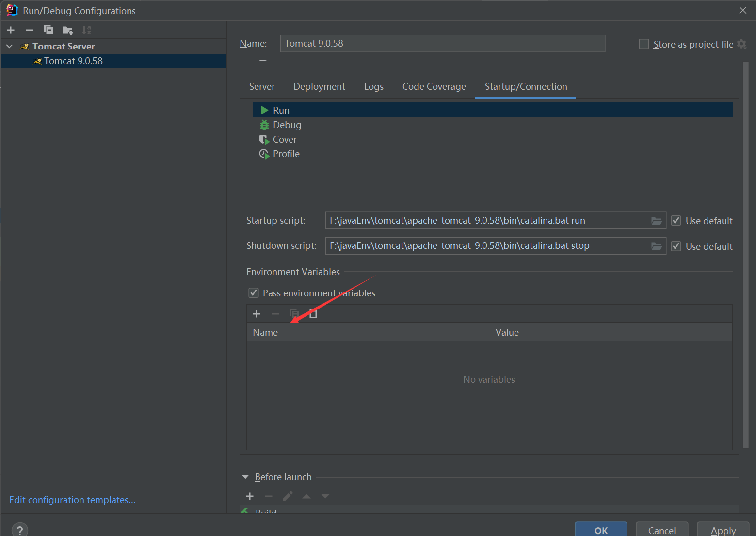Image resolution: width=756 pixels, height=536 pixels.
Task: Edit the Before launch task
Action: point(288,496)
